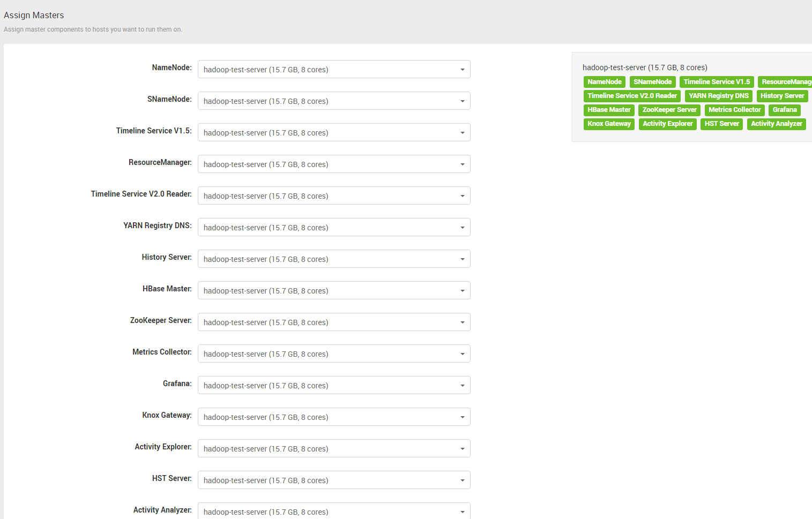This screenshot has width=812, height=519.
Task: Click the green NameNode badge
Action: [x=604, y=82]
